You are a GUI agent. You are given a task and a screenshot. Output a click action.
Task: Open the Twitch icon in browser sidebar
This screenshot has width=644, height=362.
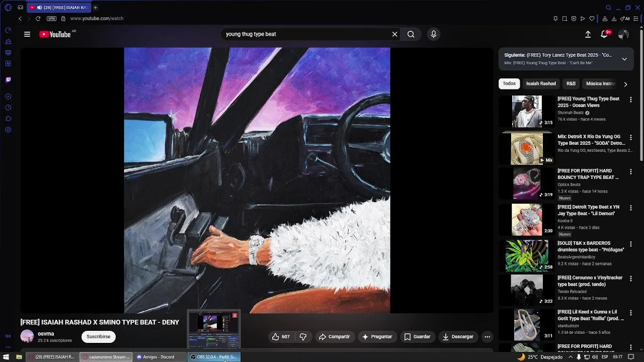tap(8, 79)
